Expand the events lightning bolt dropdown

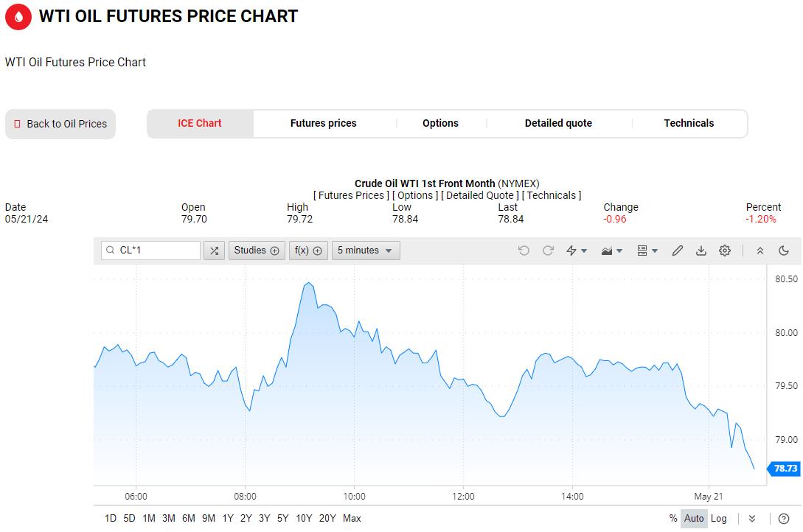coord(577,251)
